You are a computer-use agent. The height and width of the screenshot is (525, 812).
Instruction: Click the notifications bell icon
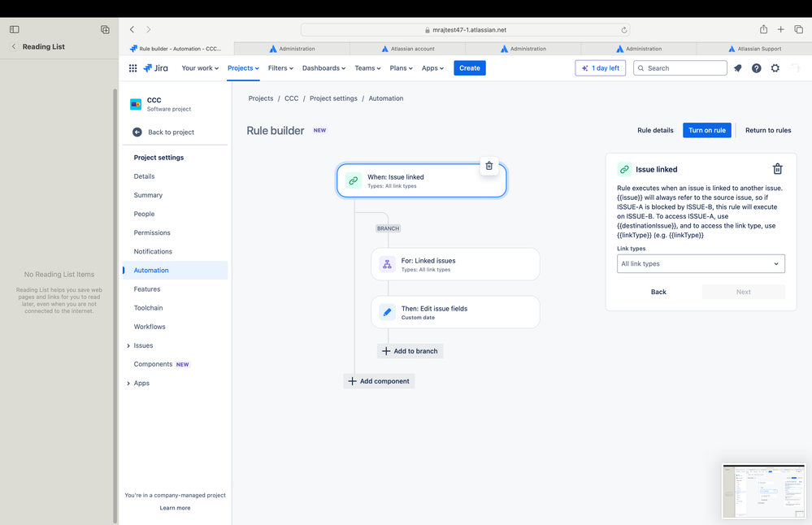click(x=737, y=67)
